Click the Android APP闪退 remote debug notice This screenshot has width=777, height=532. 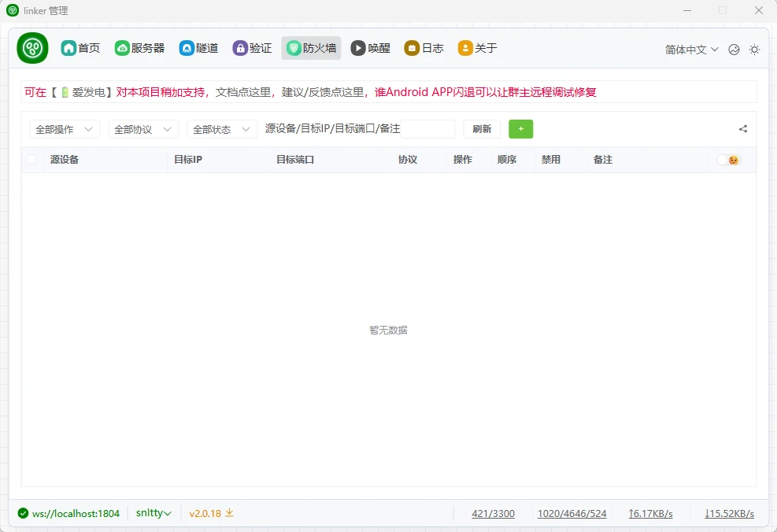(485, 92)
